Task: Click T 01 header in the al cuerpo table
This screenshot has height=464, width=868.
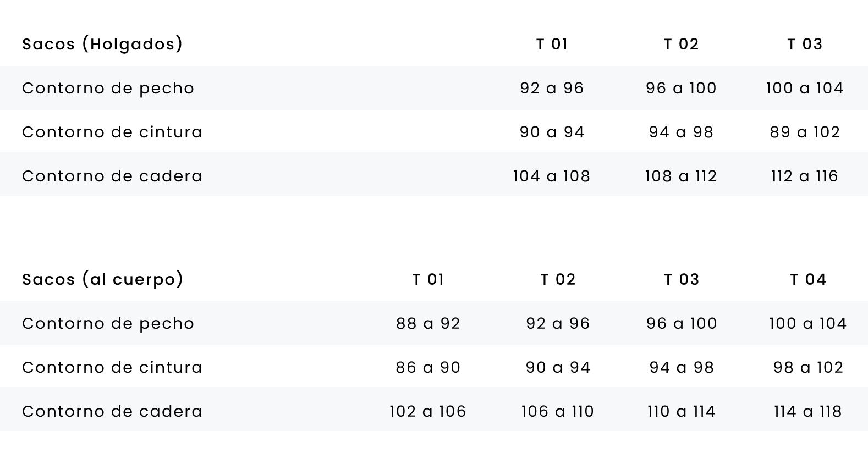Action: tap(428, 279)
